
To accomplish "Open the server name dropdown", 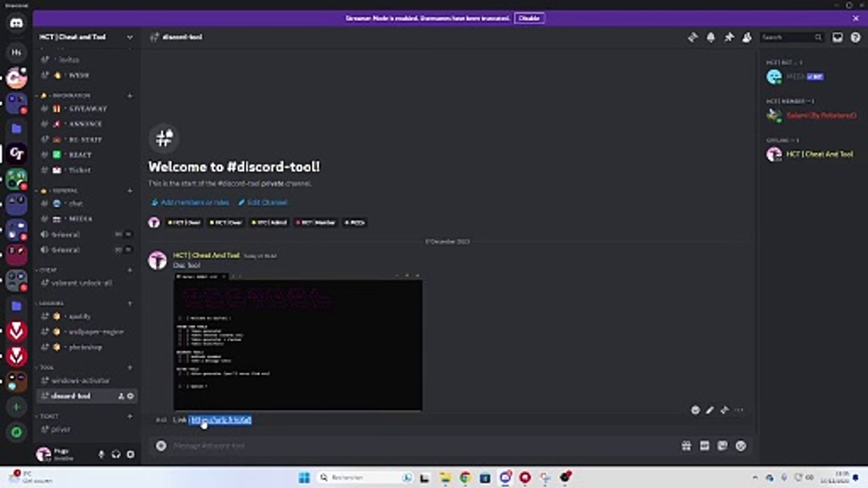I will [130, 37].
